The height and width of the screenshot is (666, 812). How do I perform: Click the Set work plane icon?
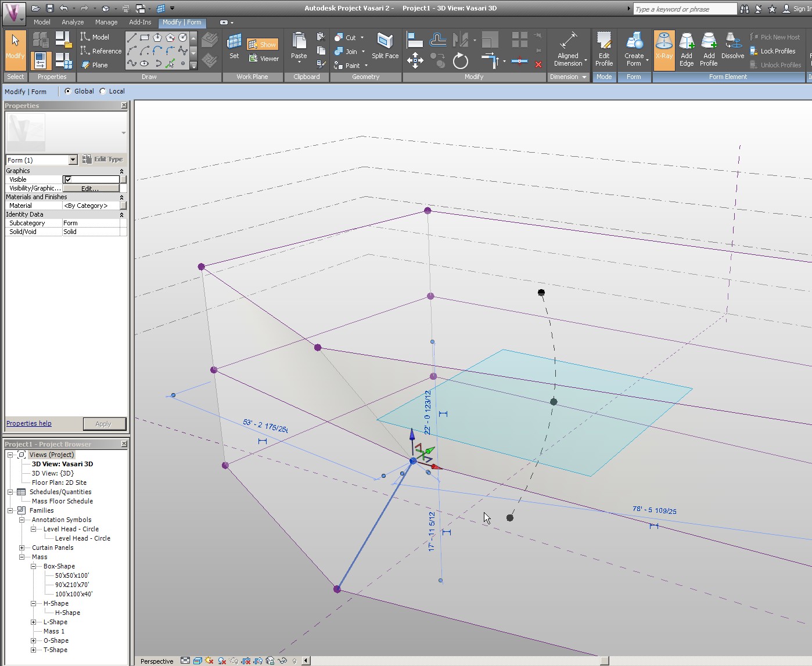pyautogui.click(x=234, y=46)
